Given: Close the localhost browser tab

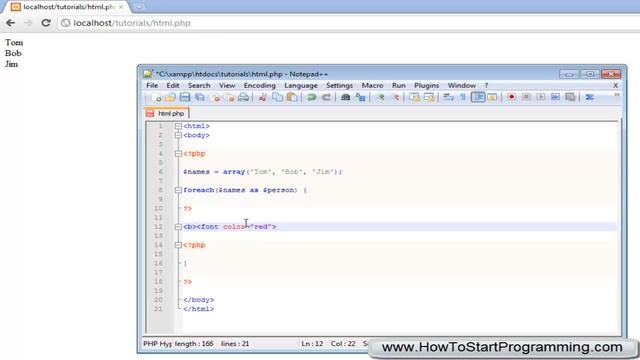Looking at the screenshot, I should tap(121, 7).
